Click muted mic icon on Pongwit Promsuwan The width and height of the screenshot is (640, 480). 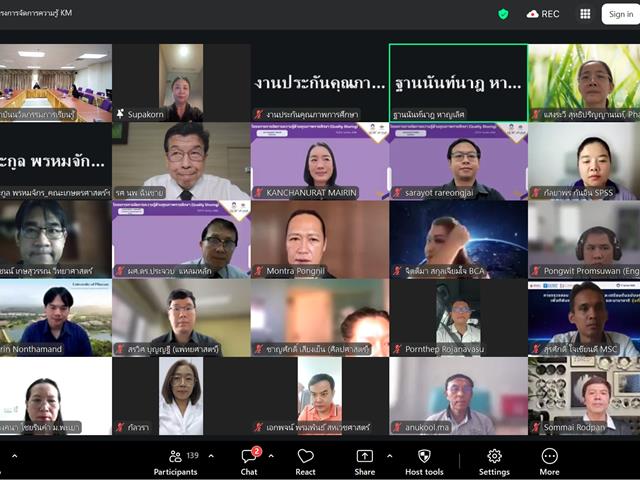click(536, 271)
